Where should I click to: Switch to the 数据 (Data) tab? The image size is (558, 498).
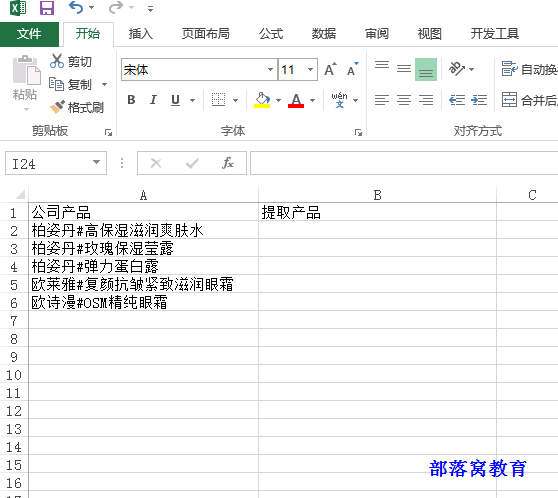(324, 34)
